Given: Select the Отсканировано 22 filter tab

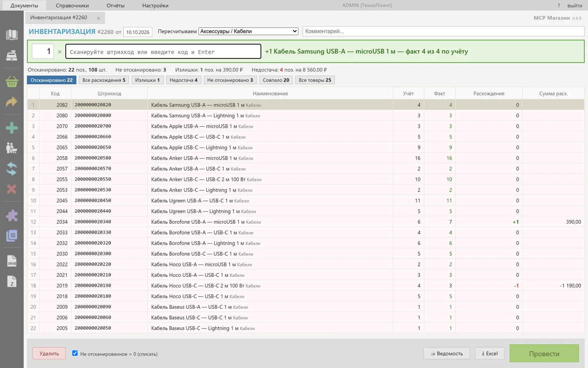Looking at the screenshot, I should (51, 80).
